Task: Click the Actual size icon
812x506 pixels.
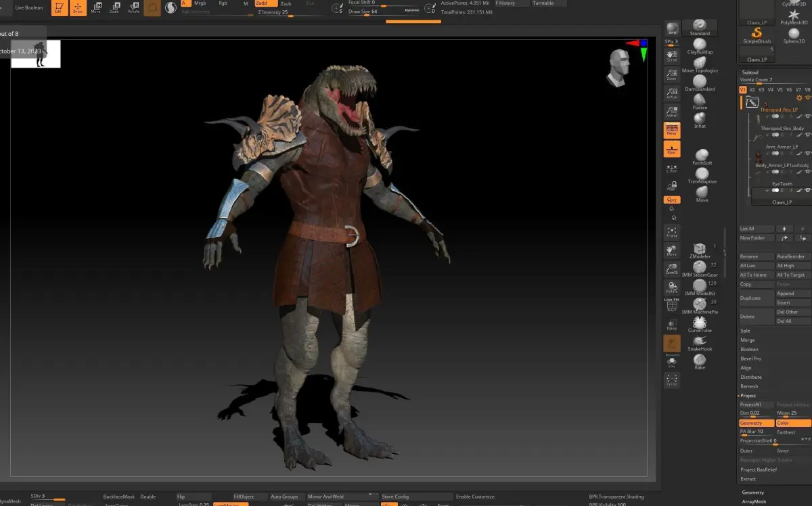Action: tap(672, 93)
